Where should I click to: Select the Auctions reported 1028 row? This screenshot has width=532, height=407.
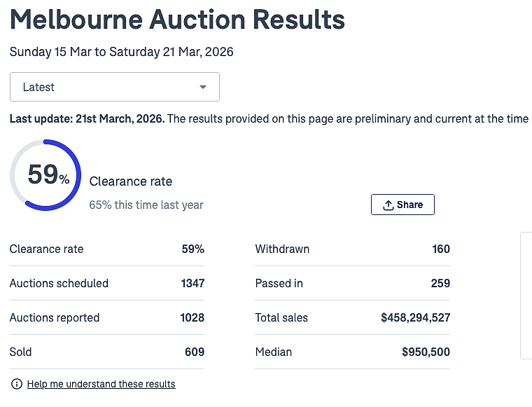coord(107,317)
